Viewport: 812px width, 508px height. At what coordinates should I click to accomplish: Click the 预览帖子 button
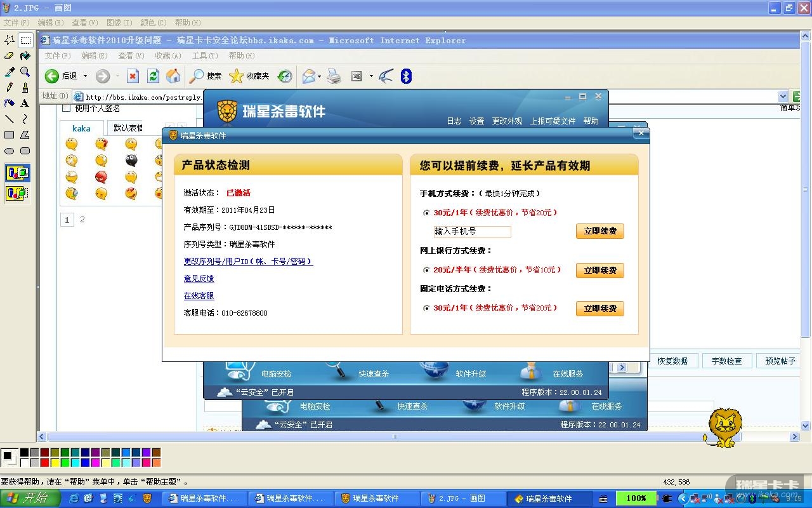pos(780,361)
